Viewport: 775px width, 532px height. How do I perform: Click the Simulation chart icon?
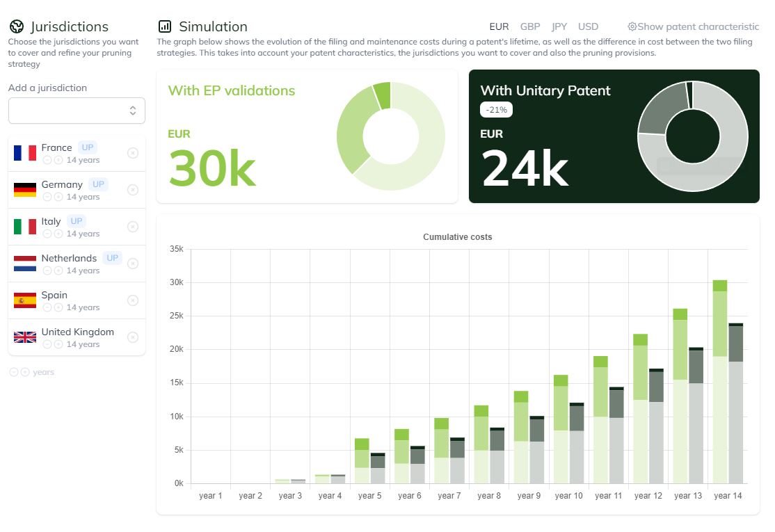click(x=165, y=27)
